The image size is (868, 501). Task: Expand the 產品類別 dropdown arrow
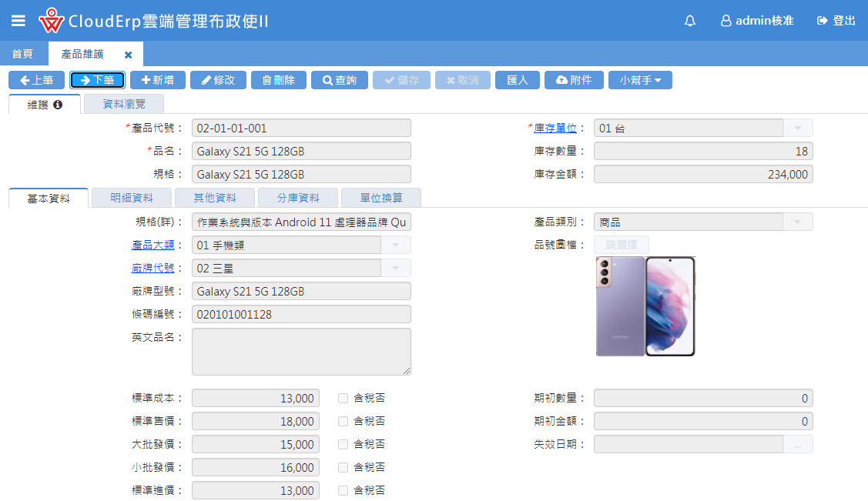[x=798, y=222]
